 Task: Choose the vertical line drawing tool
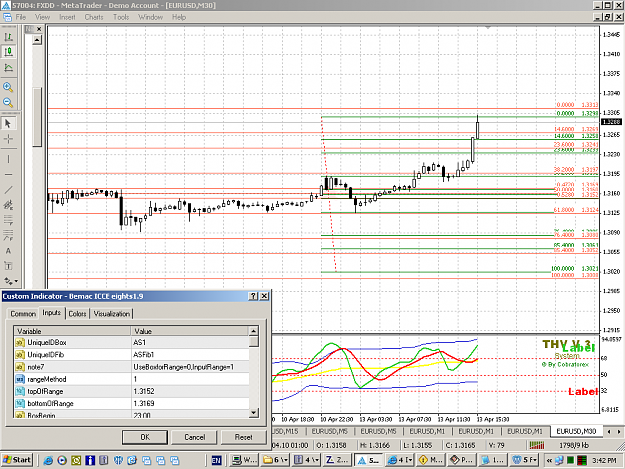(8, 159)
